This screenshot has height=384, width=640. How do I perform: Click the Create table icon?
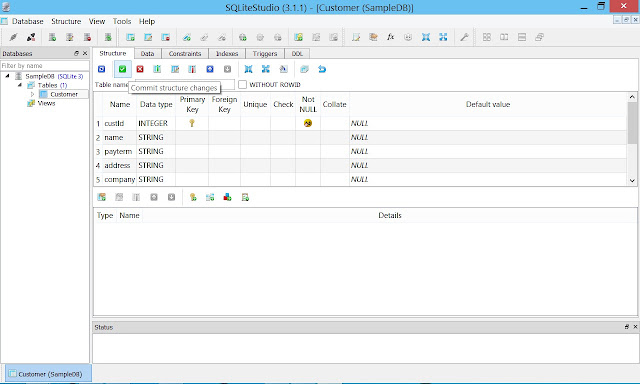[x=130, y=37]
